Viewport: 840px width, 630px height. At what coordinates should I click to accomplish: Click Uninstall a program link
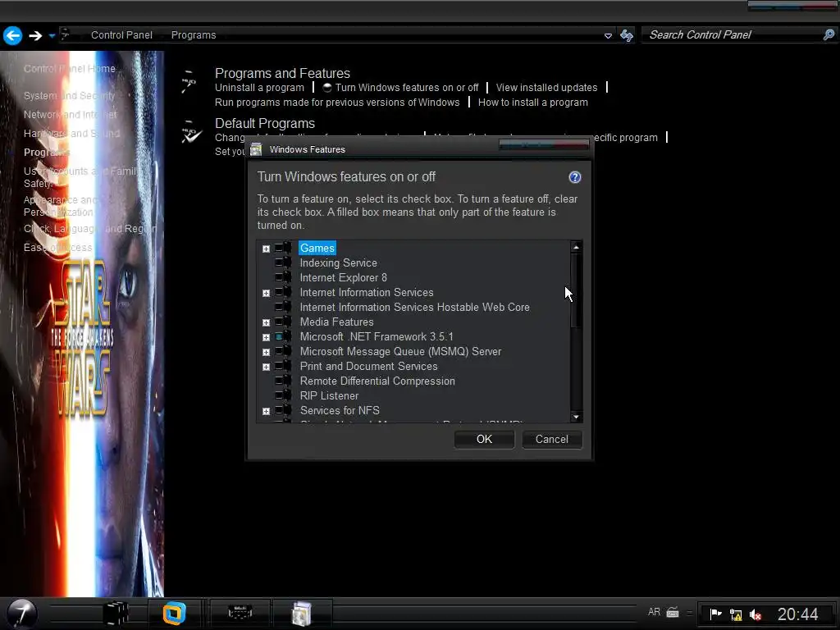coord(259,87)
